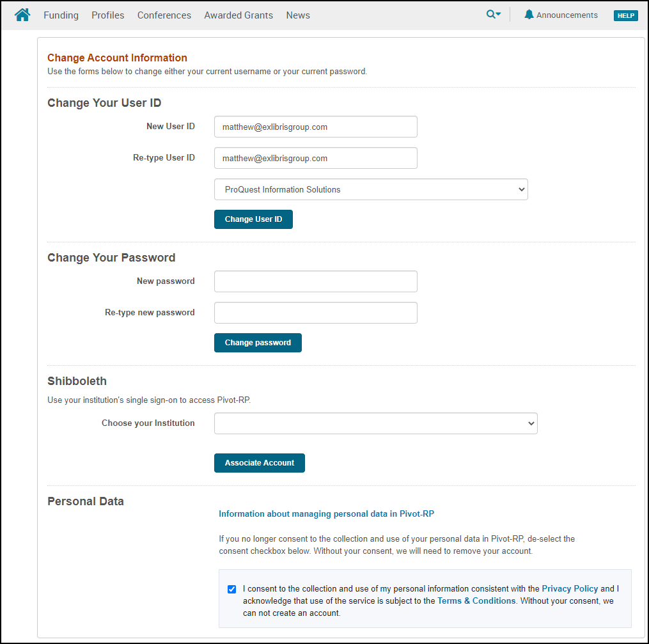Open the Funding menu

point(61,15)
